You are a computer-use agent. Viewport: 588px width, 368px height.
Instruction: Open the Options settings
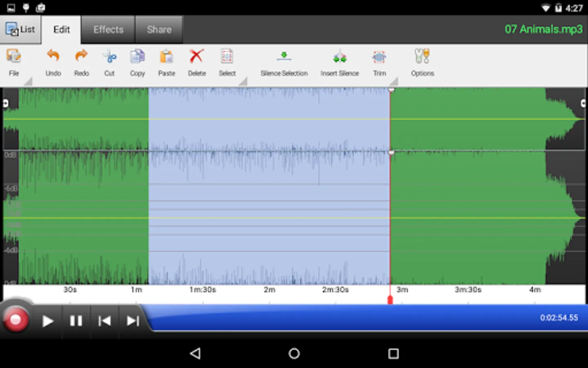pos(422,61)
